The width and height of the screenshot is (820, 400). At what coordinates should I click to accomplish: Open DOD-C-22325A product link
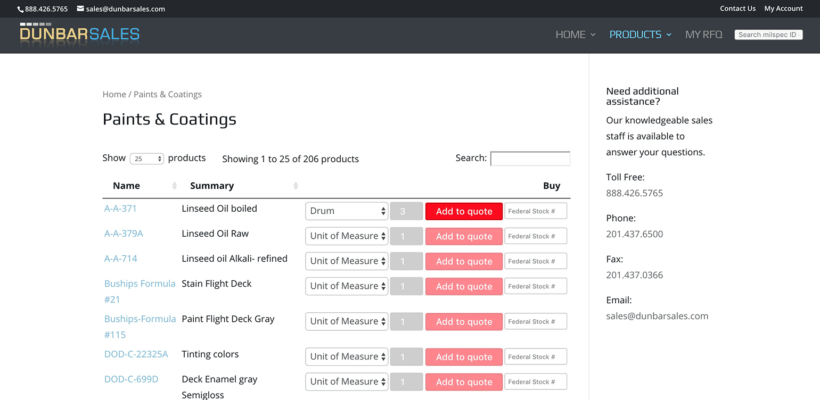tap(136, 354)
